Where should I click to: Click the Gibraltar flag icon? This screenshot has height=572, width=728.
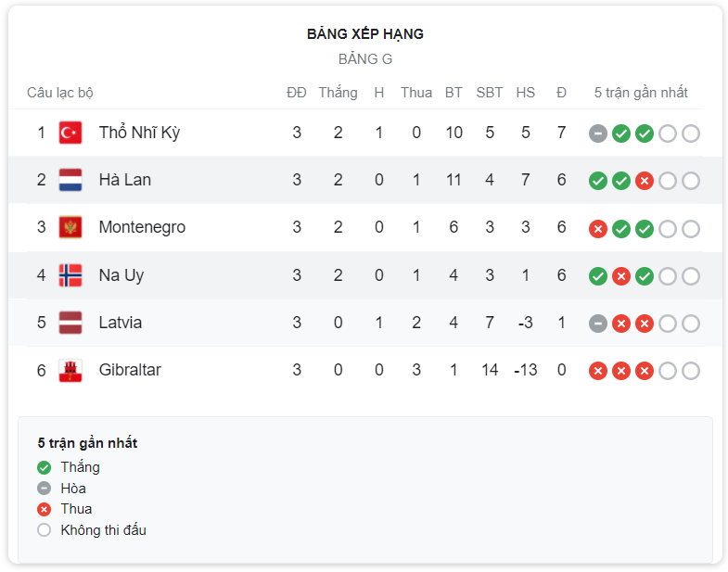70,371
